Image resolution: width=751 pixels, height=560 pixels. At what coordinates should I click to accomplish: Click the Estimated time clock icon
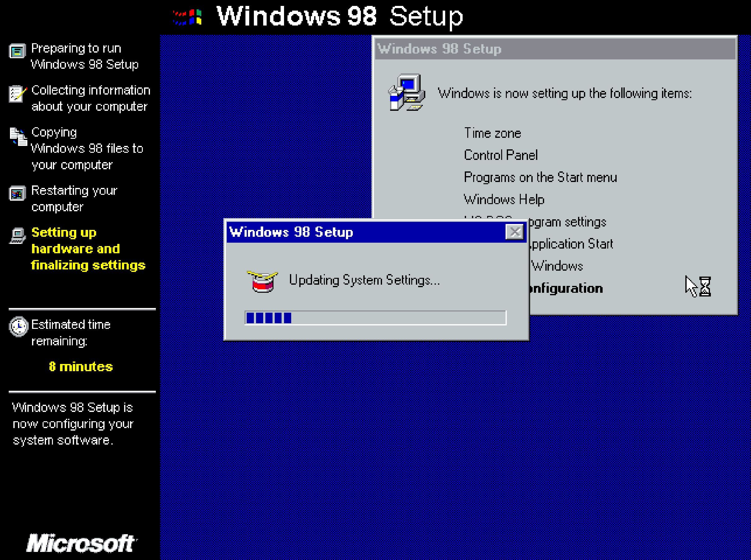point(18,326)
